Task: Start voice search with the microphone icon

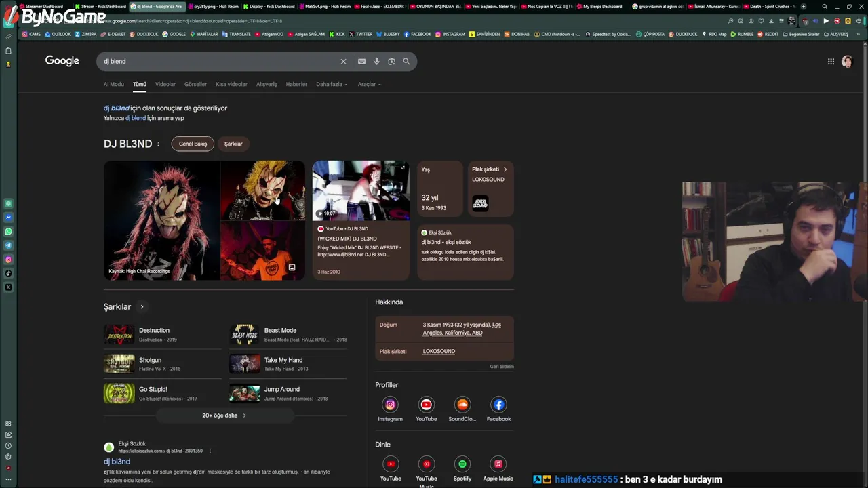Action: coord(376,62)
